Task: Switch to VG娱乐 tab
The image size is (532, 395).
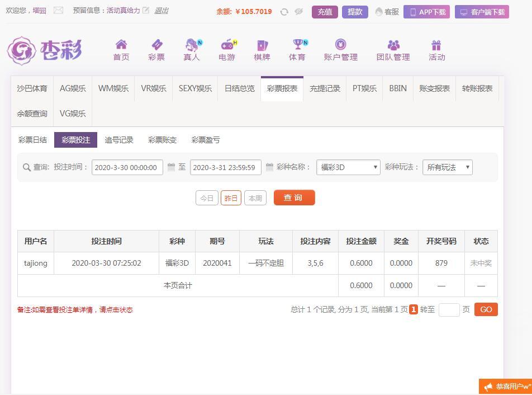Action: [73, 114]
